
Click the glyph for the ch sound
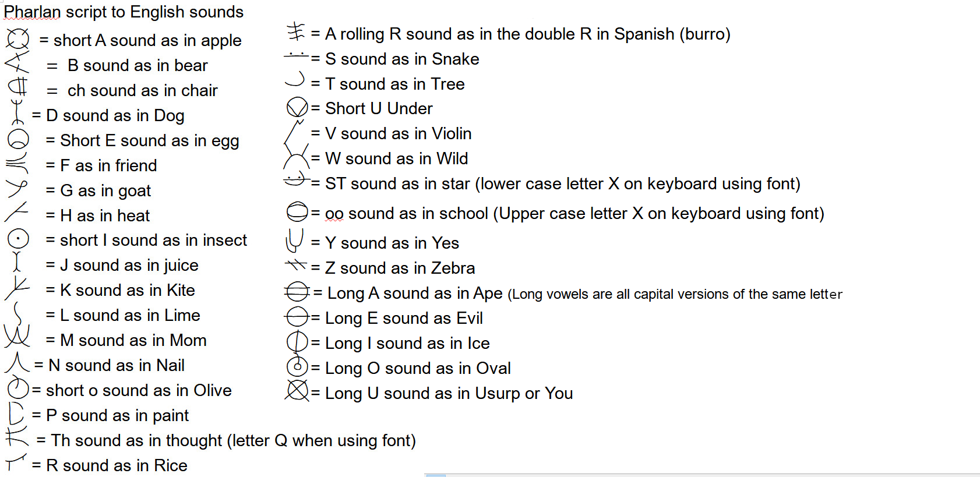(18, 87)
